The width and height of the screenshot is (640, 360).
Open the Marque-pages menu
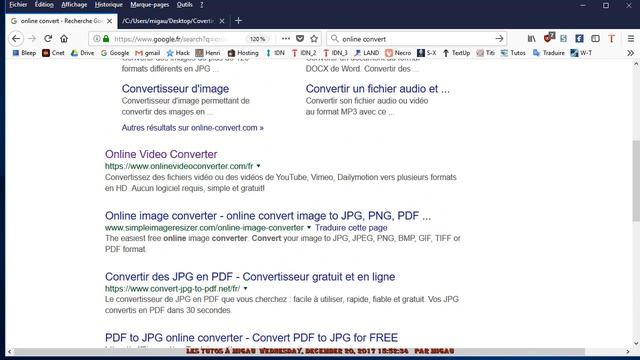(149, 5)
